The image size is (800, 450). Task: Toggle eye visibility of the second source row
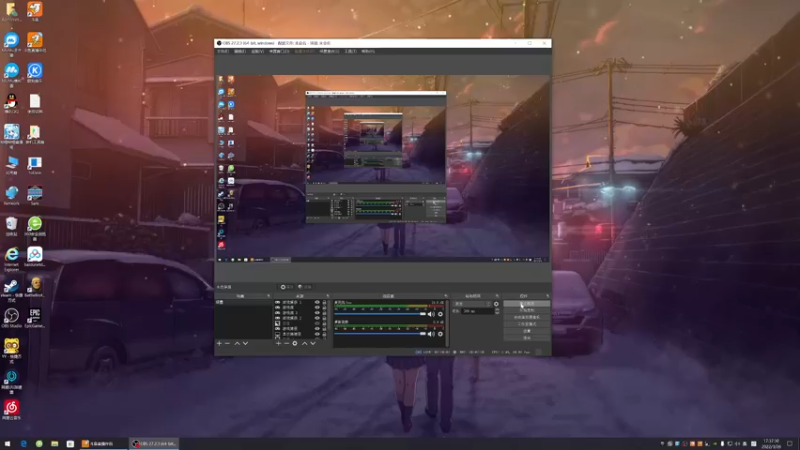pos(317,307)
